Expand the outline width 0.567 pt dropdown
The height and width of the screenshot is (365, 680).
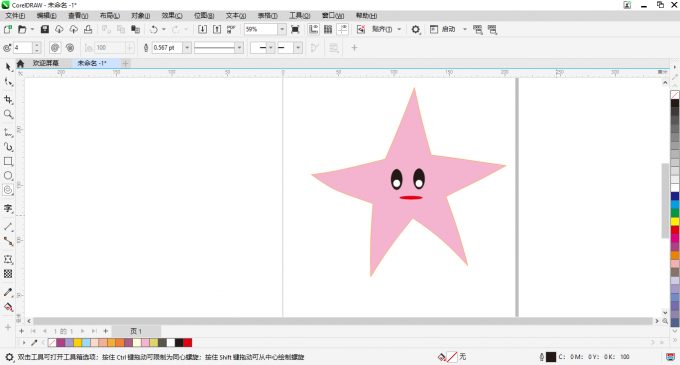(187, 48)
